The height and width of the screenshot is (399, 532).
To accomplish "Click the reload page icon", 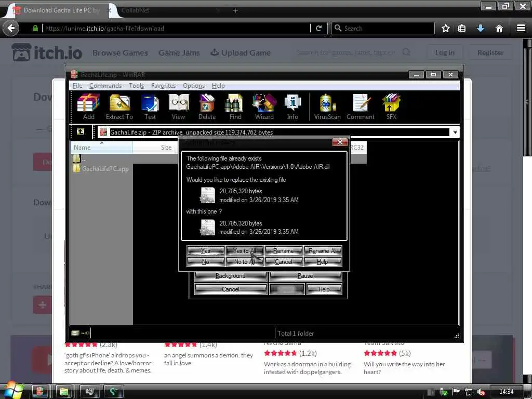I will pyautogui.click(x=318, y=28).
